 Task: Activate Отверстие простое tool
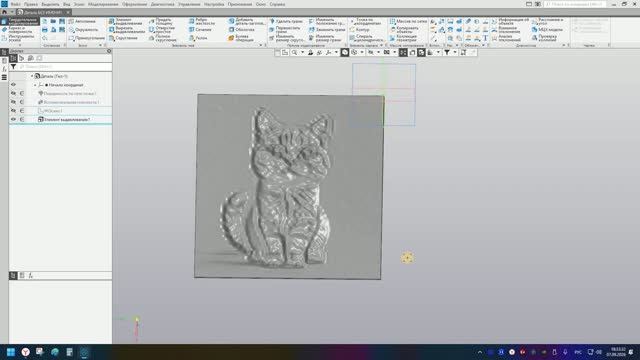pyautogui.click(x=162, y=30)
